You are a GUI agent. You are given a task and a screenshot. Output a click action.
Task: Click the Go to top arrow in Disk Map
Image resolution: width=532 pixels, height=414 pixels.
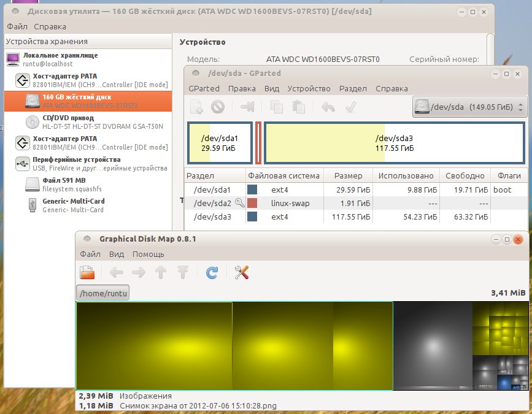tap(183, 272)
